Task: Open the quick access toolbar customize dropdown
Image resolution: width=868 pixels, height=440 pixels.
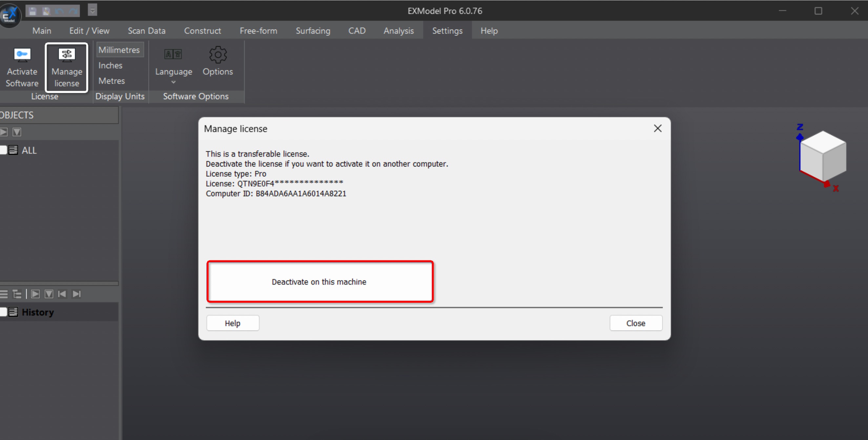Action: pos(92,10)
